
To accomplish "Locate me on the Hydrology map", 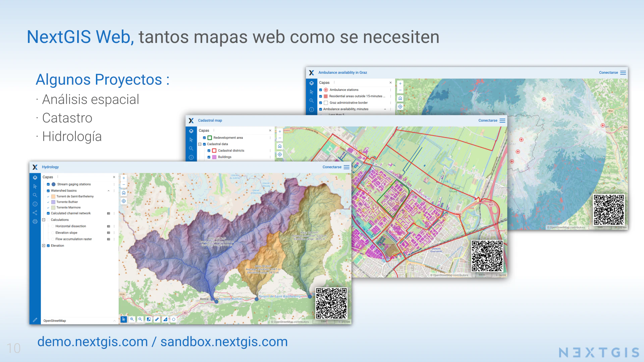I will pyautogui.click(x=124, y=201).
